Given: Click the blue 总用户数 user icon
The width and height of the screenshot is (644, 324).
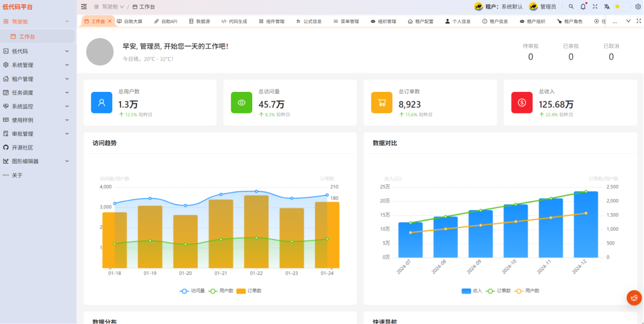Looking at the screenshot, I should [101, 103].
